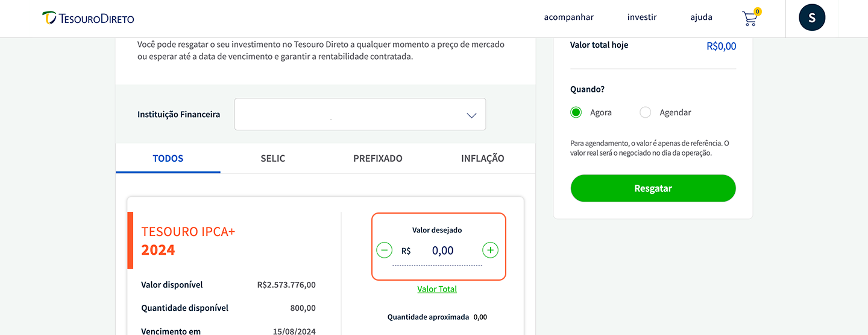Open the user avatar labeled S

coord(812,18)
